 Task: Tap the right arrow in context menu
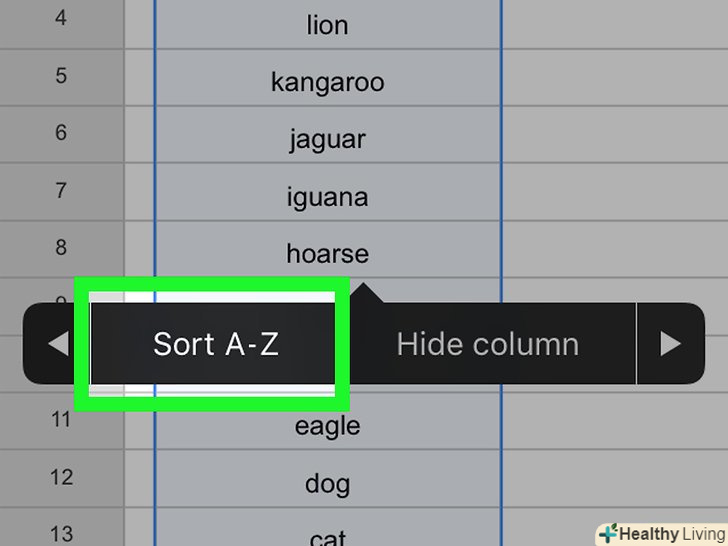coord(670,344)
